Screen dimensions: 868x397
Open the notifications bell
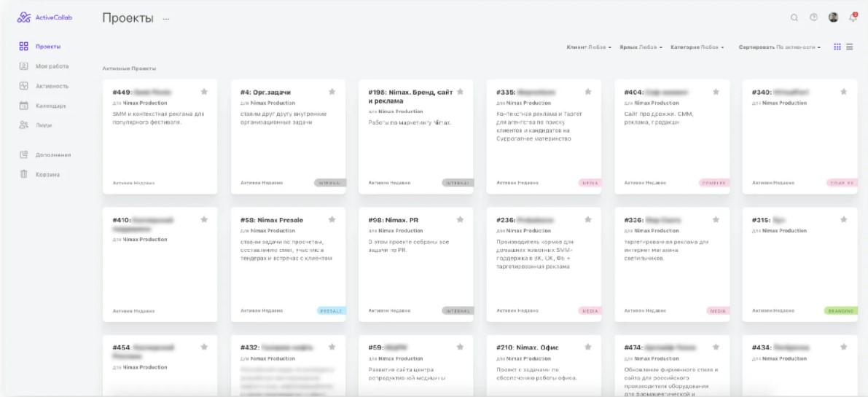[x=853, y=17]
